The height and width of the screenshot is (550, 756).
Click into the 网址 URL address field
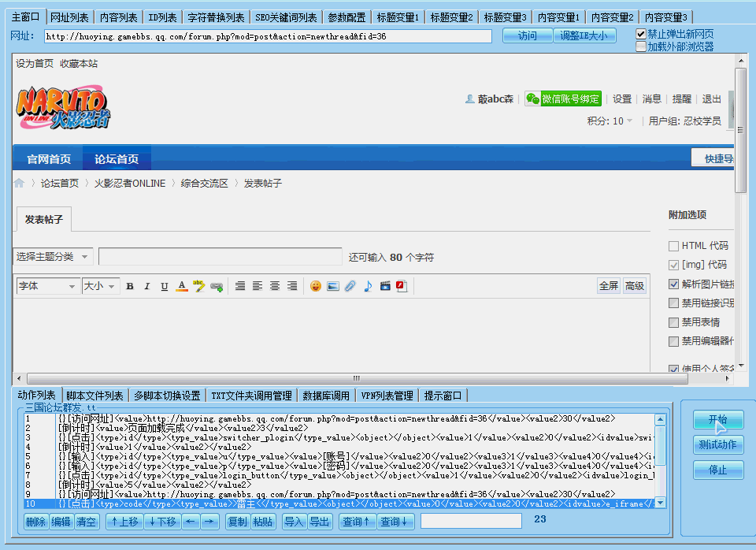(x=268, y=36)
